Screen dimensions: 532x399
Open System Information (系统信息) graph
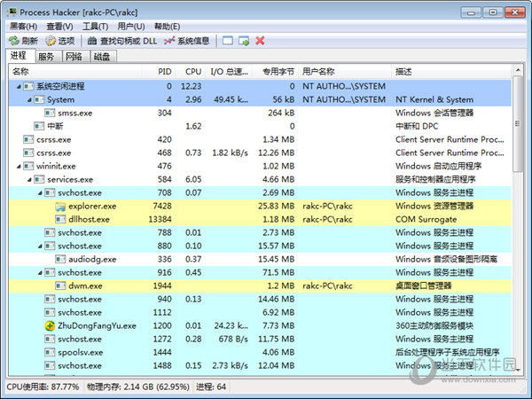(186, 41)
